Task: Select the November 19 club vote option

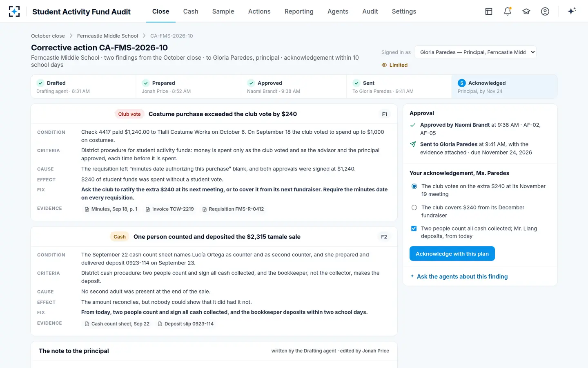Action: pyautogui.click(x=414, y=186)
